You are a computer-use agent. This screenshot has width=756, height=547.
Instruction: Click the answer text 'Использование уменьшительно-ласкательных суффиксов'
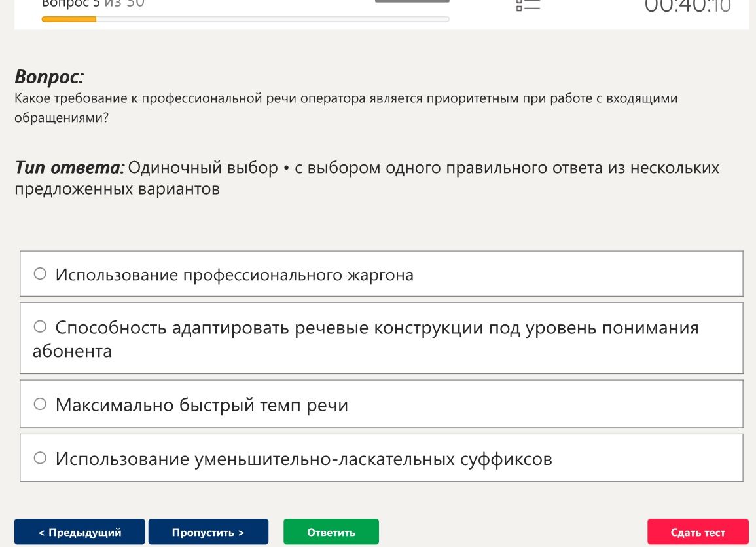(x=304, y=459)
